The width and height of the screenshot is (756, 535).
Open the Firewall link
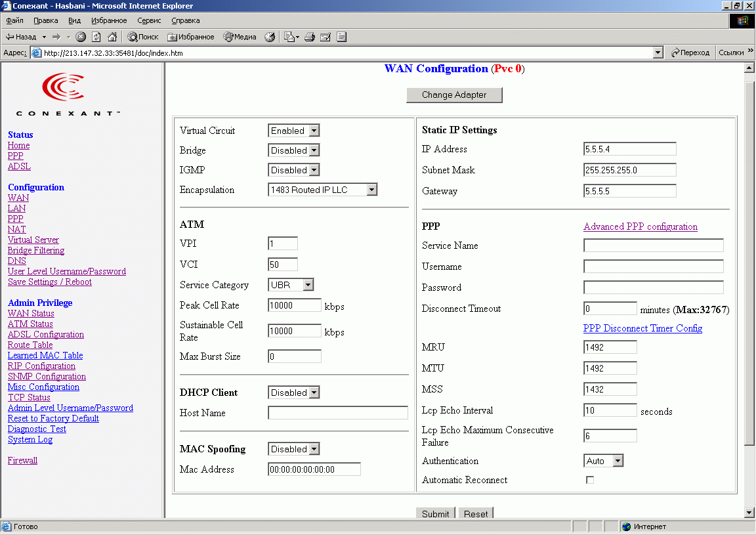(x=22, y=460)
